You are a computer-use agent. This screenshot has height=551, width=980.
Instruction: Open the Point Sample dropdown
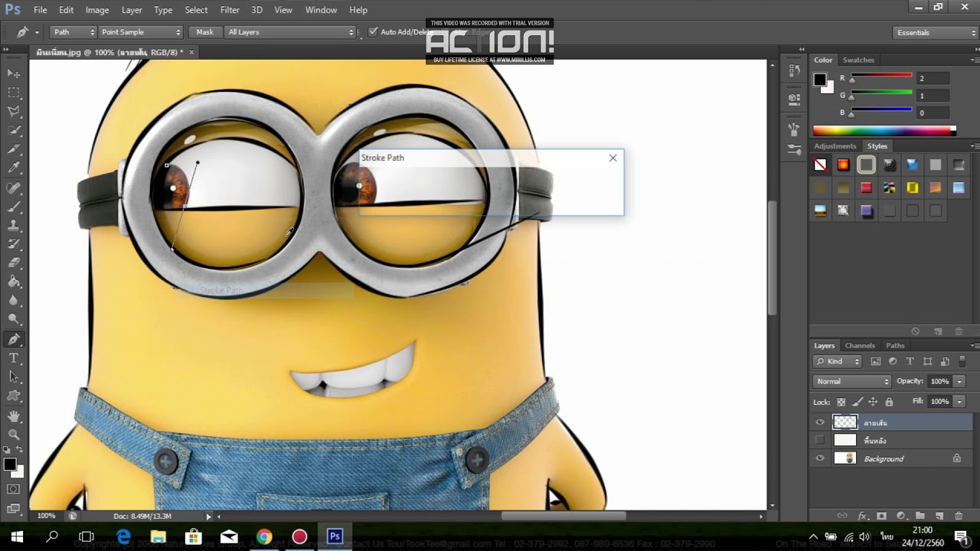coord(141,32)
